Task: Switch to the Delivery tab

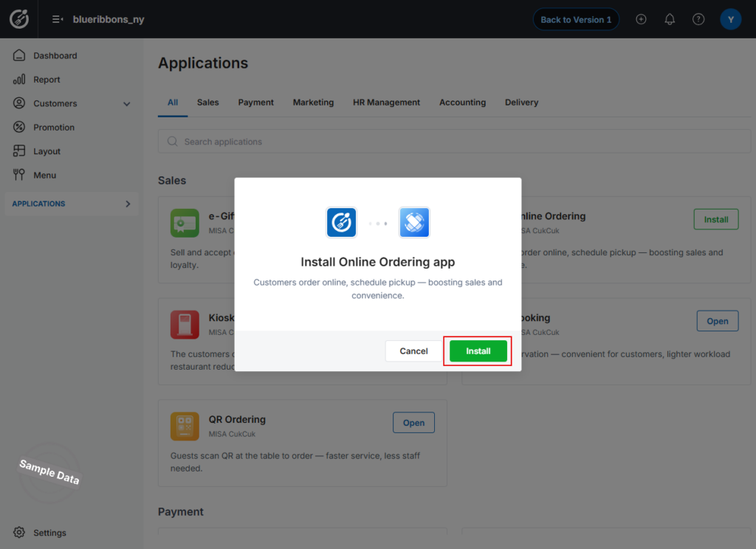Action: 522,102
